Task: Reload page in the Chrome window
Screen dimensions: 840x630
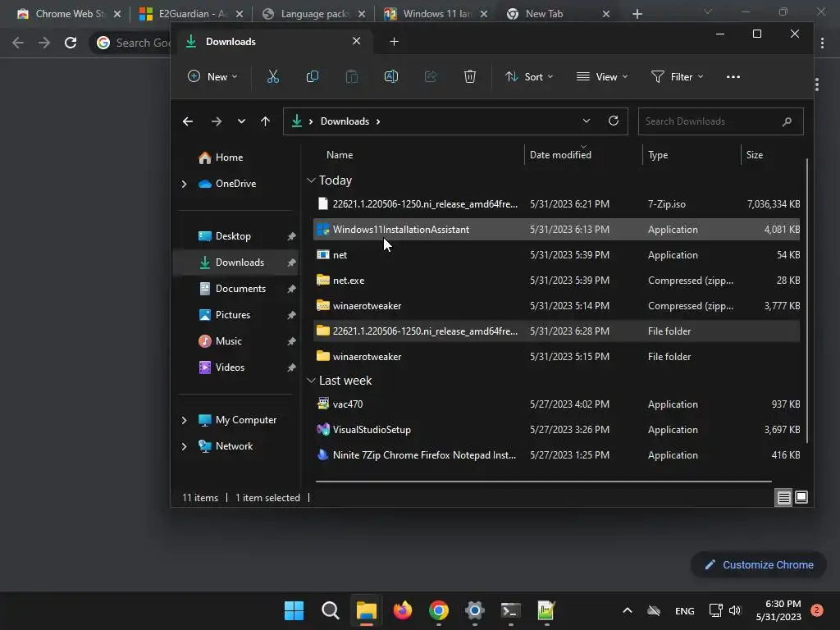Action: tap(71, 43)
